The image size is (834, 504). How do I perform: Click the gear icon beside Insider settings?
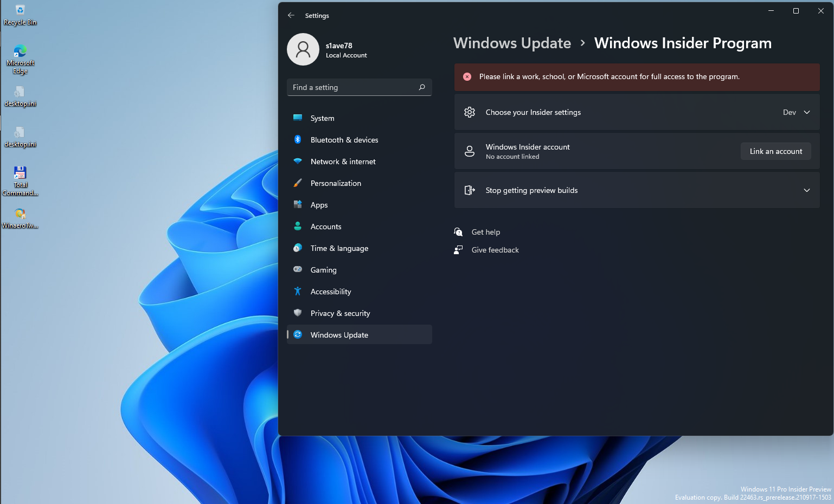point(470,112)
